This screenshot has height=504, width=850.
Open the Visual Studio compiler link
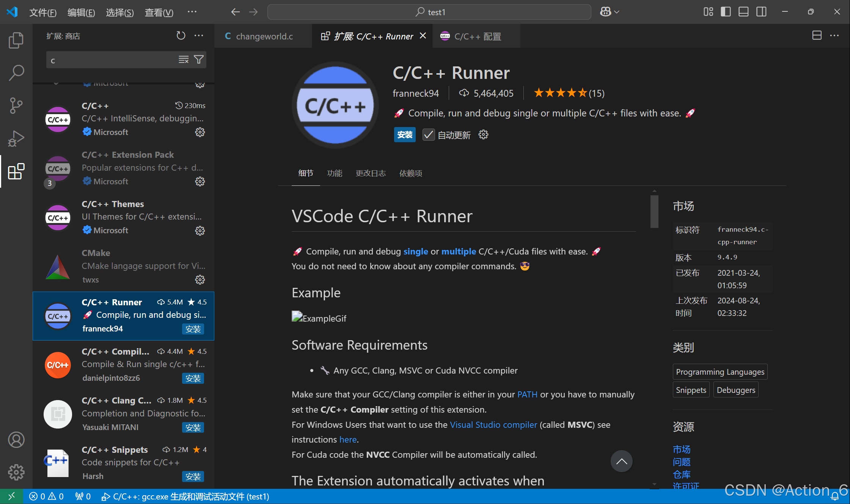coord(493,425)
